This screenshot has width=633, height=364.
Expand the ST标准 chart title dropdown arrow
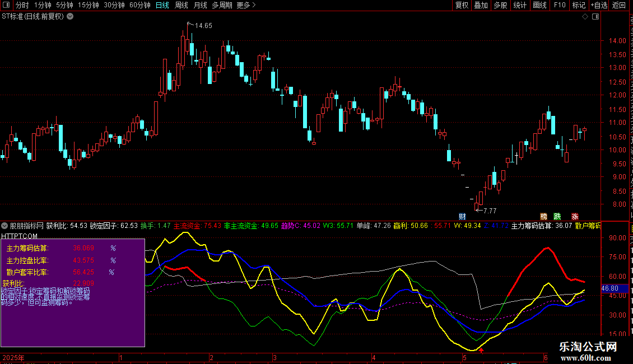70,17
